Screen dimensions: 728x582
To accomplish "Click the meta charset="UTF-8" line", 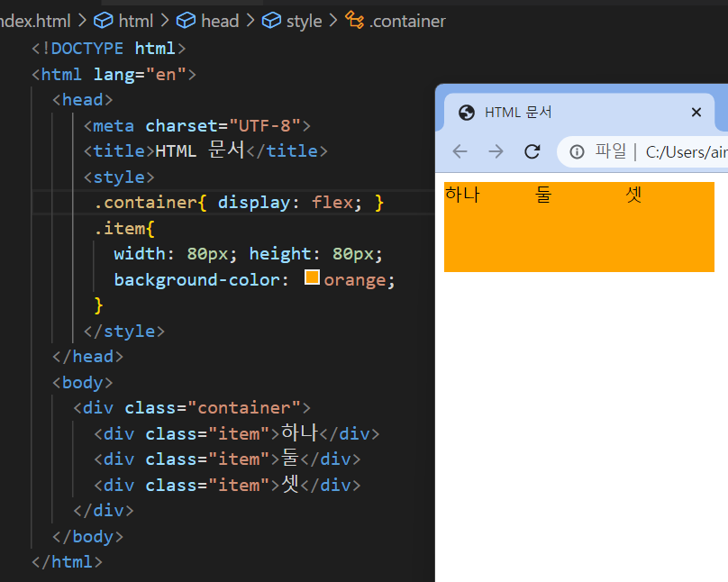I will coord(196,126).
